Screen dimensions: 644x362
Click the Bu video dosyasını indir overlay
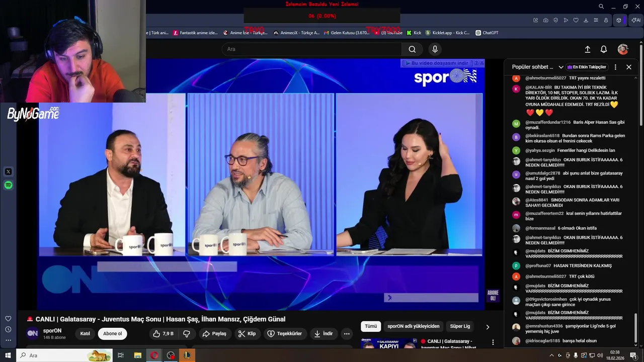[437, 63]
